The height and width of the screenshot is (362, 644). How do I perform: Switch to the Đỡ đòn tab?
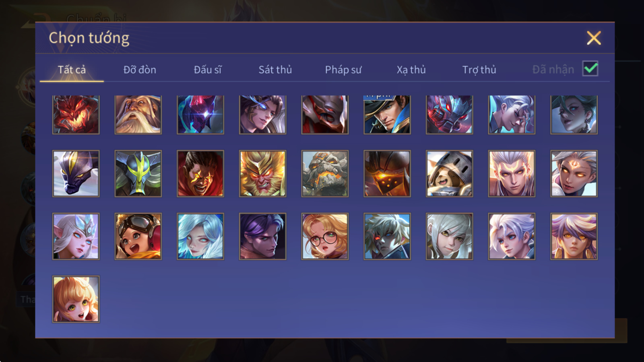click(x=140, y=70)
